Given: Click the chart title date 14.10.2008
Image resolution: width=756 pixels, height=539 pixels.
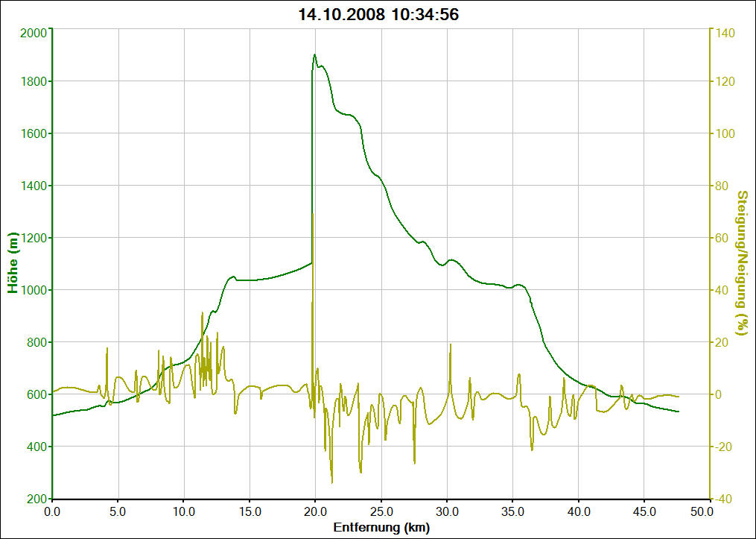Looking at the screenshot, I should pos(340,14).
